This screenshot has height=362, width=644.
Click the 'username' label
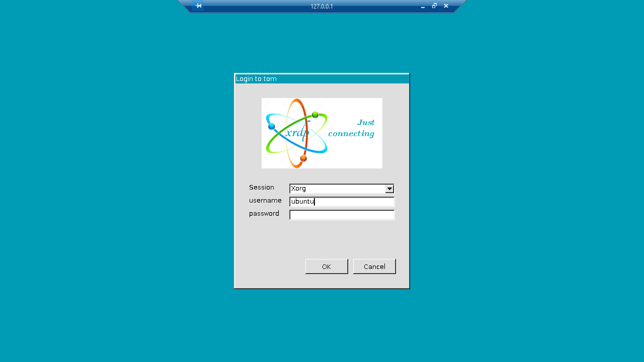point(265,201)
